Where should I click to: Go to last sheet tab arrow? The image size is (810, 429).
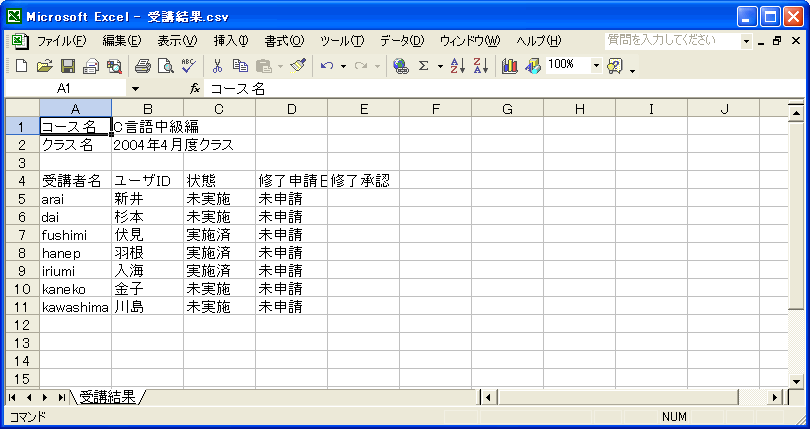(x=61, y=397)
